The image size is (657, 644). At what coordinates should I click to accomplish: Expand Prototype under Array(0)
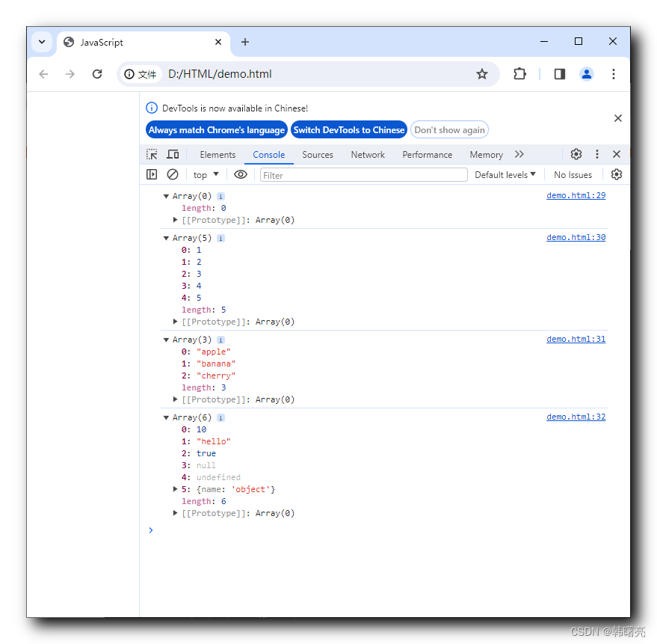(x=175, y=220)
